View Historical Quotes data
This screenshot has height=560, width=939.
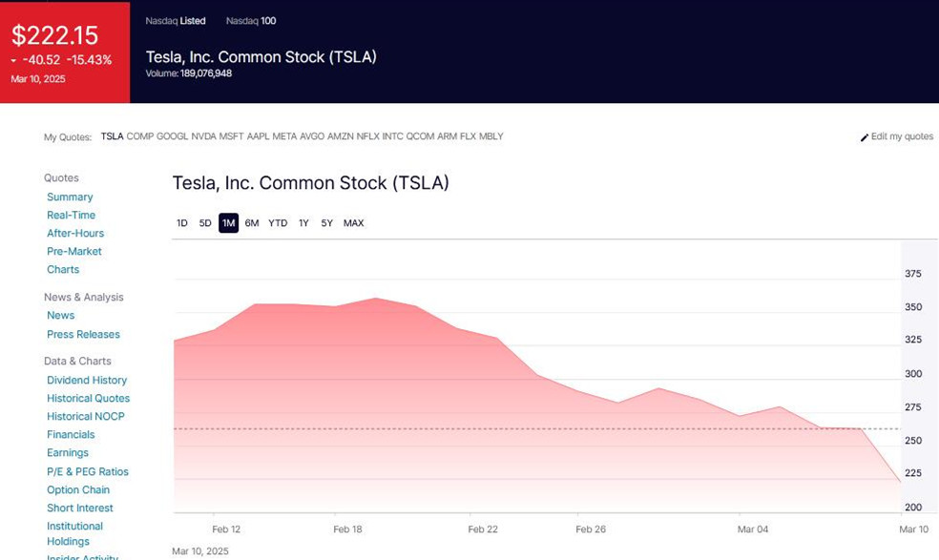pyautogui.click(x=88, y=399)
